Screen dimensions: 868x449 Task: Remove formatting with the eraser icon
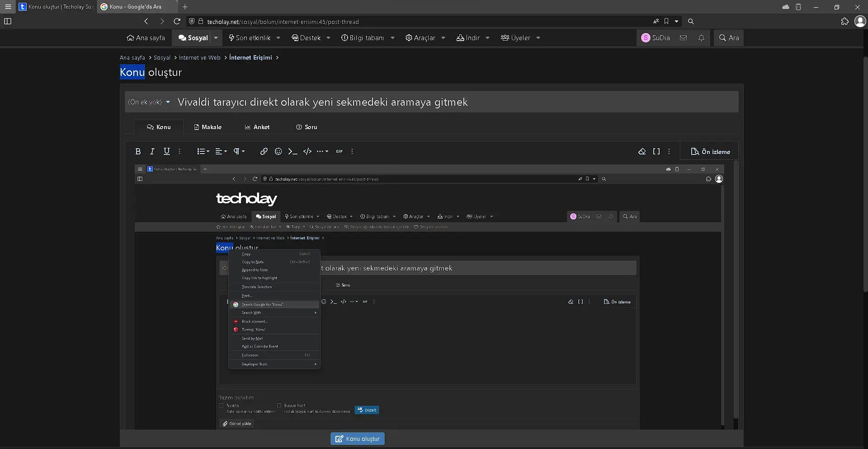click(642, 151)
